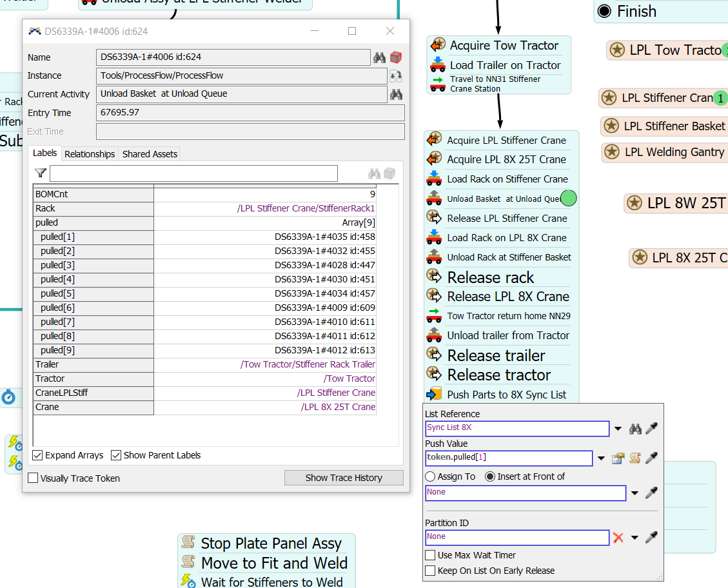728x588 pixels.
Task: Click the Acquire LPL Stiffener Crane icon
Action: (434, 139)
